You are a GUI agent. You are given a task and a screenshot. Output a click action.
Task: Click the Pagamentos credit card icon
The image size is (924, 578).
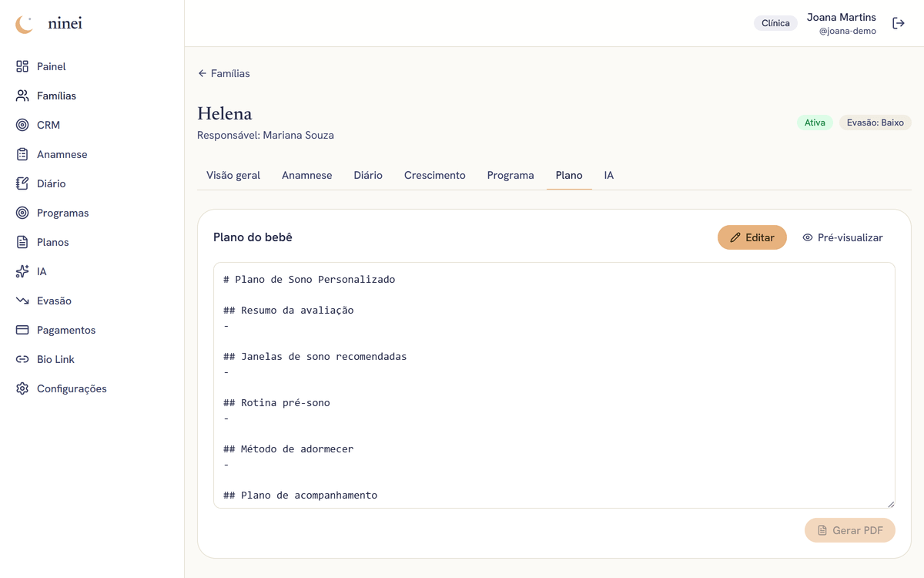(x=22, y=330)
